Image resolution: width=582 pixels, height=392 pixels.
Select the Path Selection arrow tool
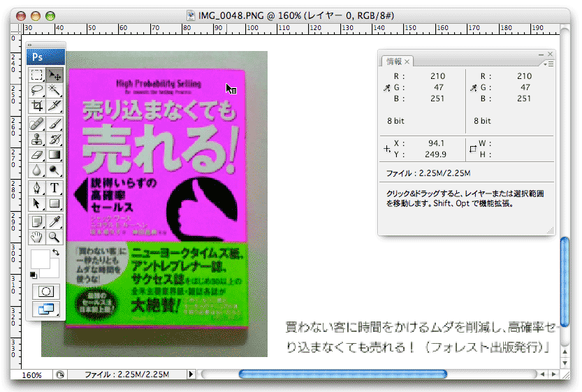[x=37, y=203]
